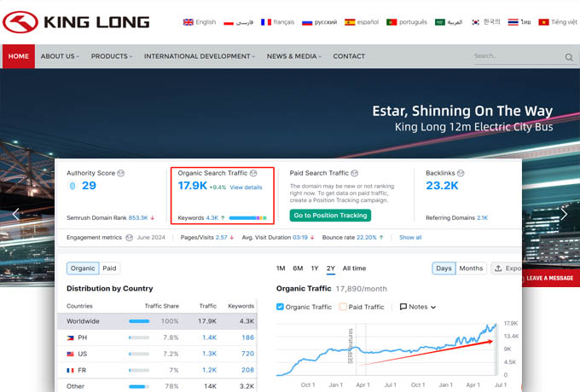Select the 1Y time range
Viewport: 580px width, 392px height.
coord(315,268)
